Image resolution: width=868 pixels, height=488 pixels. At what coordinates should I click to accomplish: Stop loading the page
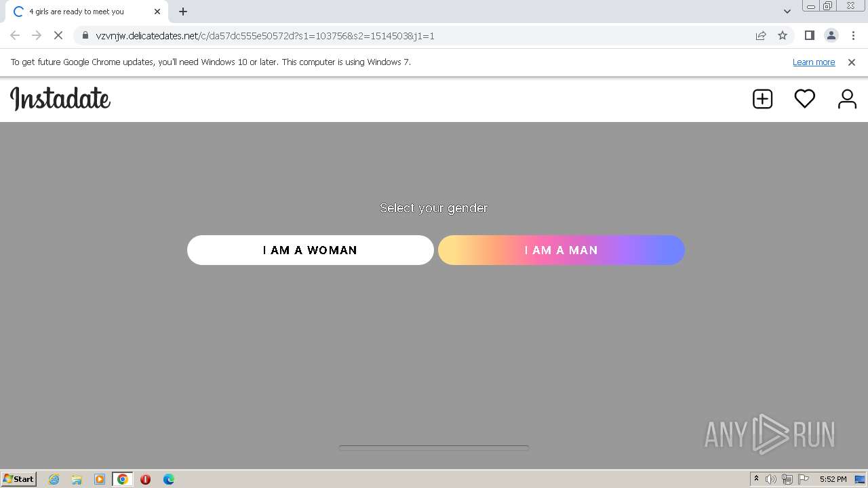coord(58,35)
